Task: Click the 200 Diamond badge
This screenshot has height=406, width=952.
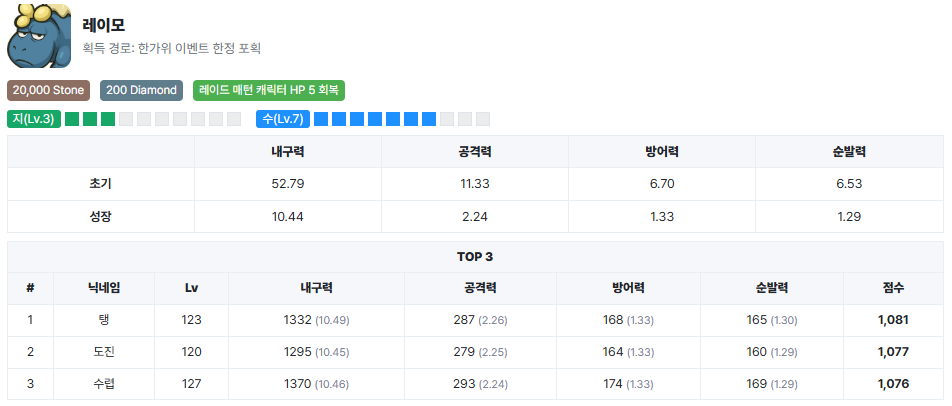Action: 141,90
